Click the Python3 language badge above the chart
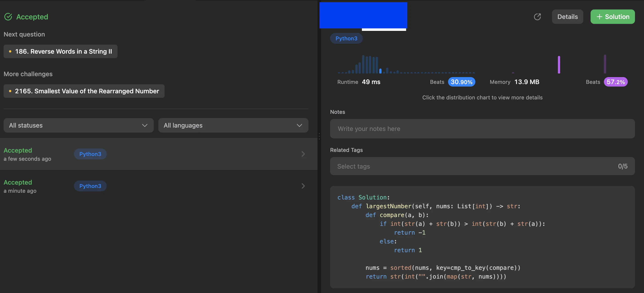Screen dimensions: 644x293 point(346,39)
